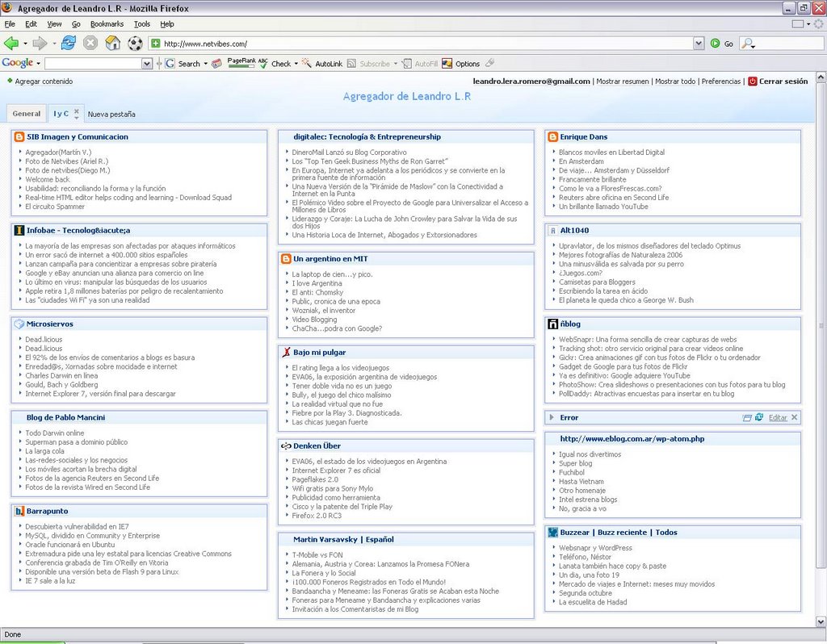Open 'T-Mobile vs FON' feed item

pos(317,555)
